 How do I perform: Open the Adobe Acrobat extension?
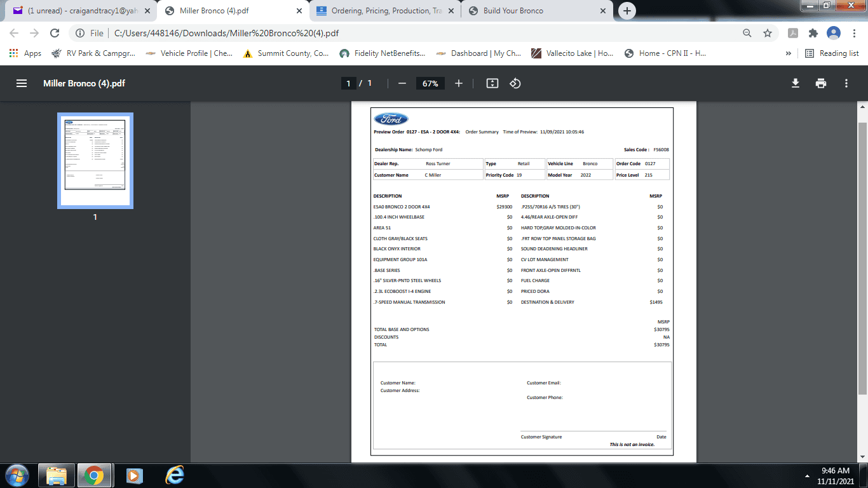pos(793,33)
